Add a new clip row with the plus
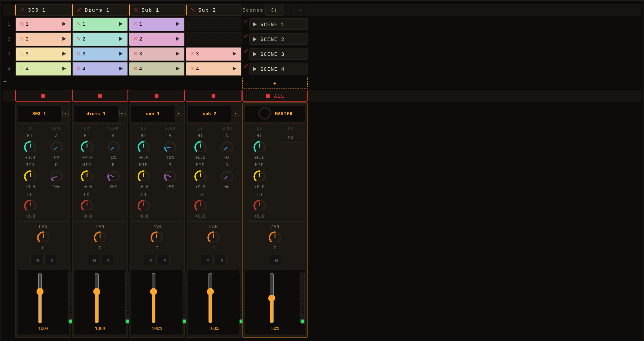This screenshot has height=341, width=644. [x=5, y=81]
